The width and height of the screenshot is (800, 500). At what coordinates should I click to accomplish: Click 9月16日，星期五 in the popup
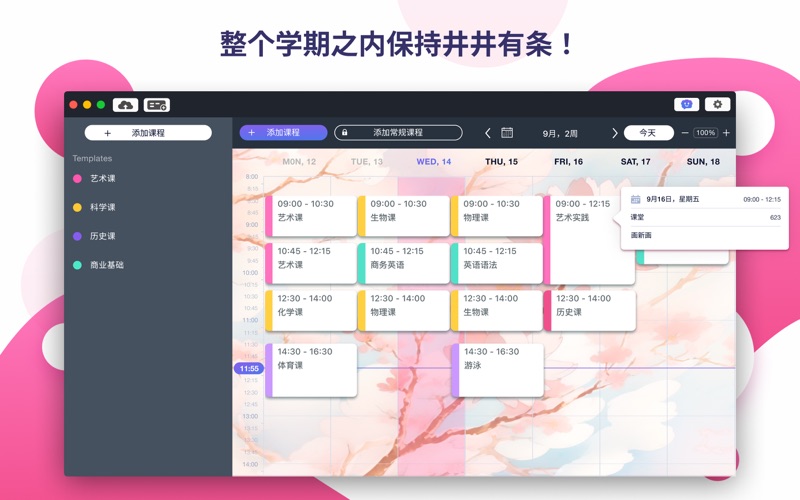pyautogui.click(x=672, y=199)
